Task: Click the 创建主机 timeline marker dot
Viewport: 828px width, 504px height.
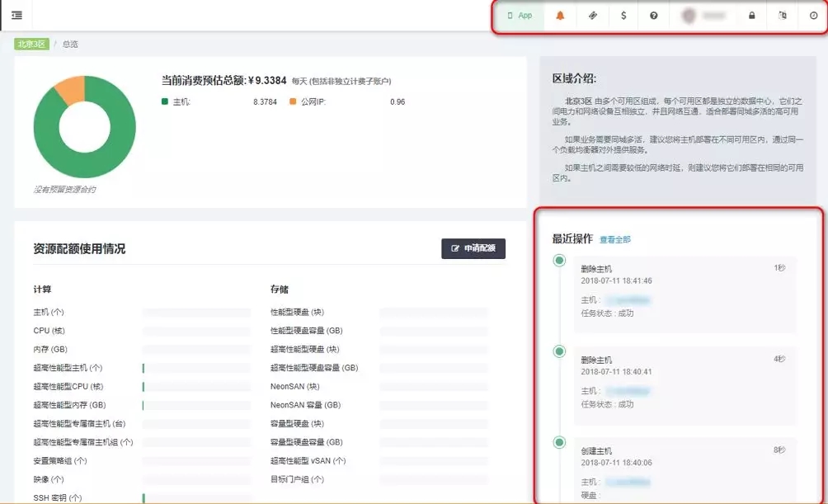Action: coord(559,442)
